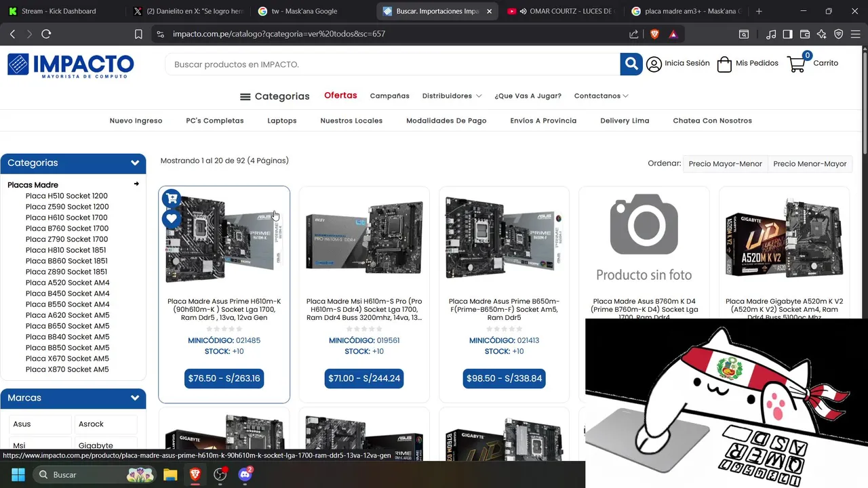Image resolution: width=868 pixels, height=488 pixels.
Task: Open the Mis Pedidos bag icon
Action: click(x=724, y=64)
